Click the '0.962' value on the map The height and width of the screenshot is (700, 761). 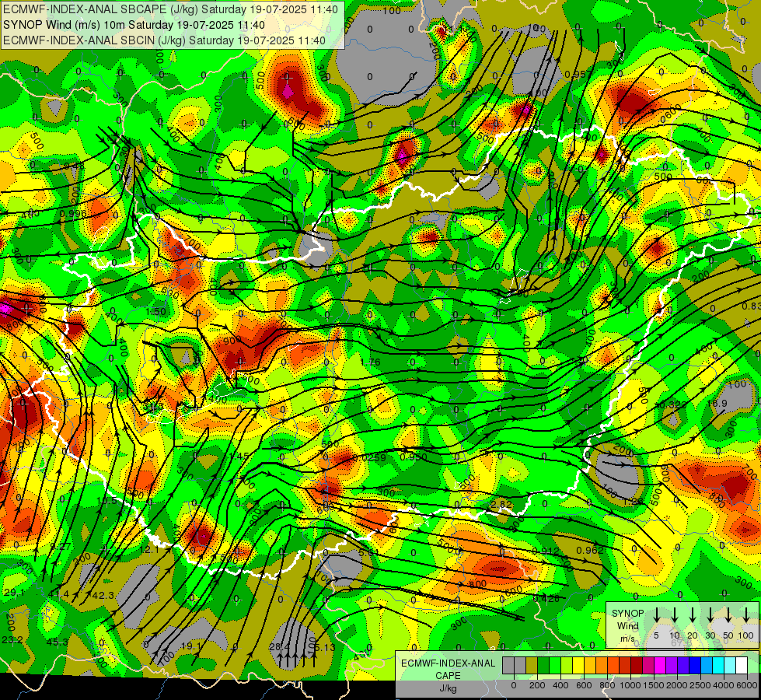click(x=590, y=551)
